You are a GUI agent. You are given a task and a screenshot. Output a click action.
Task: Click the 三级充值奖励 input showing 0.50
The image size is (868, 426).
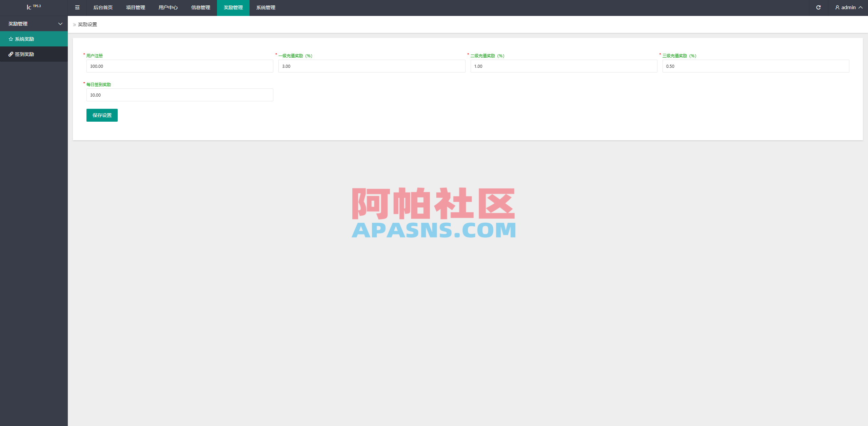(x=755, y=66)
